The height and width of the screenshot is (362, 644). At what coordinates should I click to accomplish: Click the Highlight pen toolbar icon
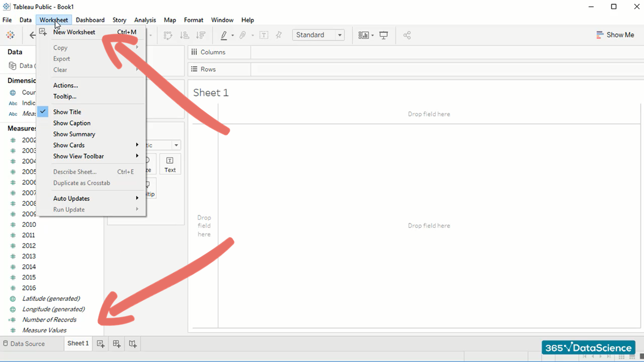pyautogui.click(x=224, y=35)
